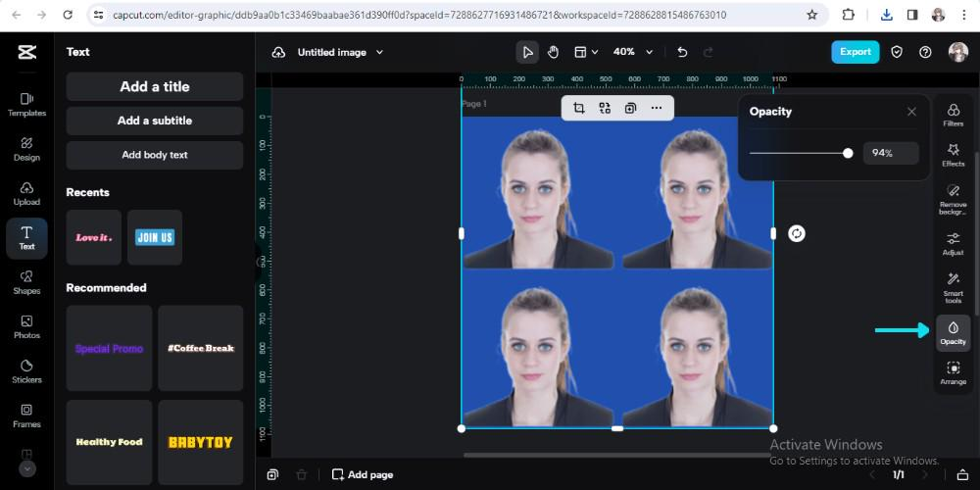980x490 pixels.
Task: Open Smart tools
Action: click(x=954, y=288)
